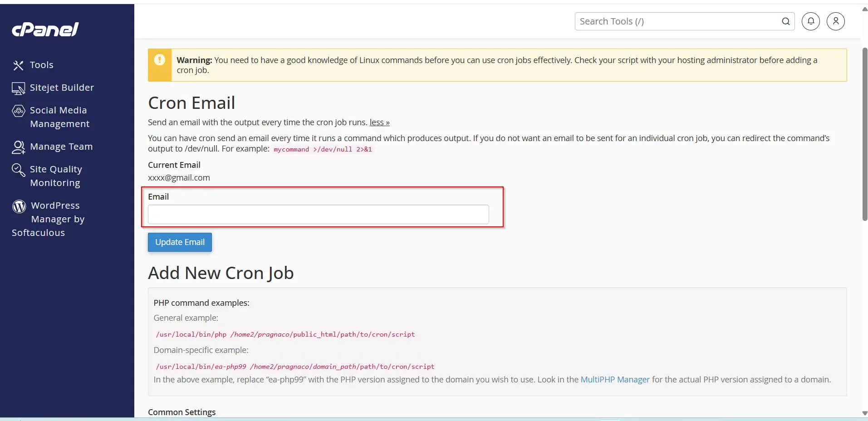868x421 pixels.
Task: Focus the Email input field
Action: (x=318, y=215)
